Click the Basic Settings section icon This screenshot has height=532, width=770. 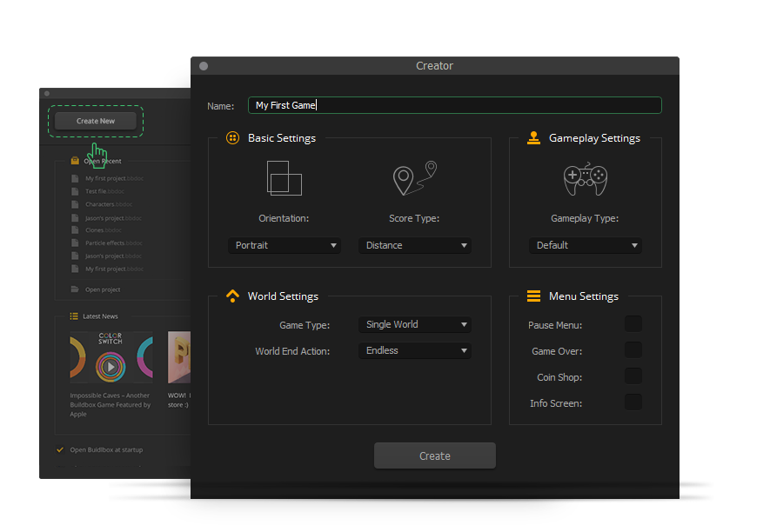(x=232, y=138)
